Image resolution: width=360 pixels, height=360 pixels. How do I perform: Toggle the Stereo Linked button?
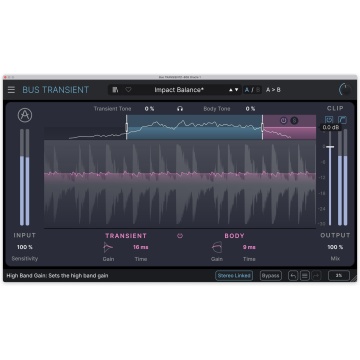click(x=234, y=276)
